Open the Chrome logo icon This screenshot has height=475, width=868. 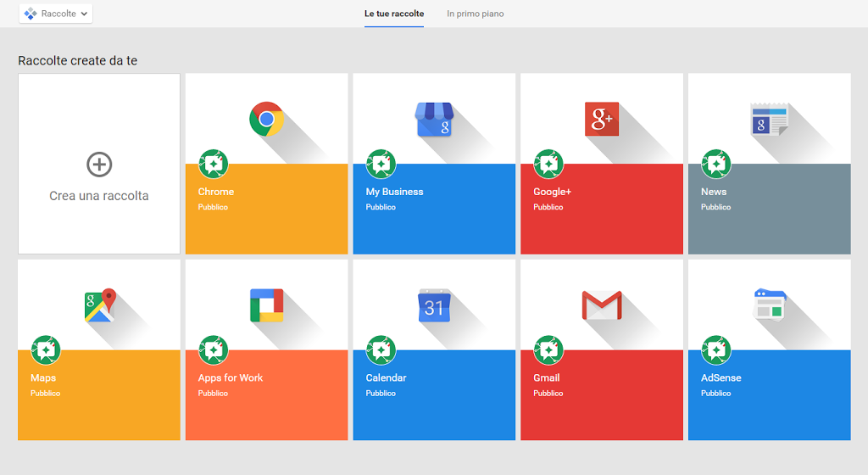[x=267, y=119]
